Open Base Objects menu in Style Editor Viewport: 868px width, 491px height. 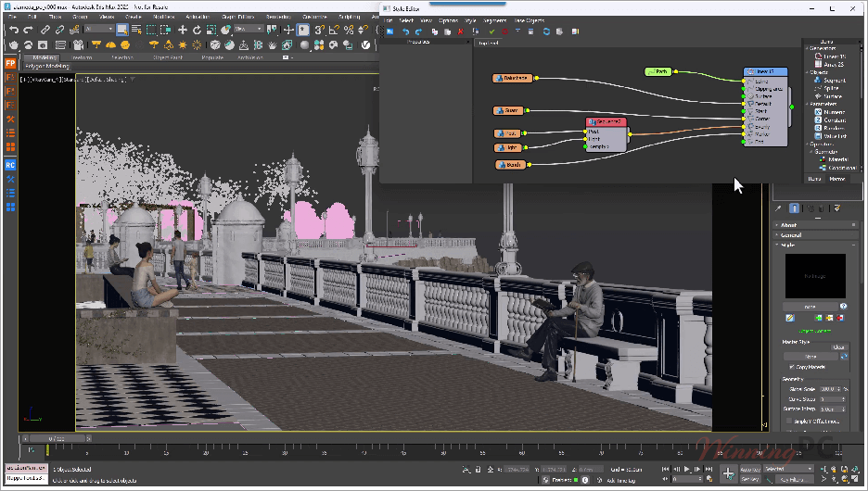pyautogui.click(x=529, y=20)
